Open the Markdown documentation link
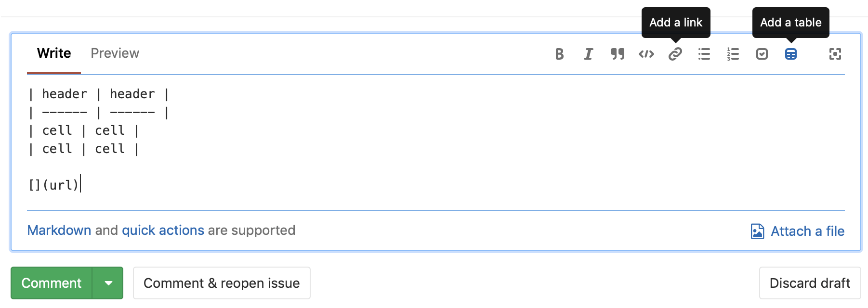868x308 pixels. (x=59, y=231)
